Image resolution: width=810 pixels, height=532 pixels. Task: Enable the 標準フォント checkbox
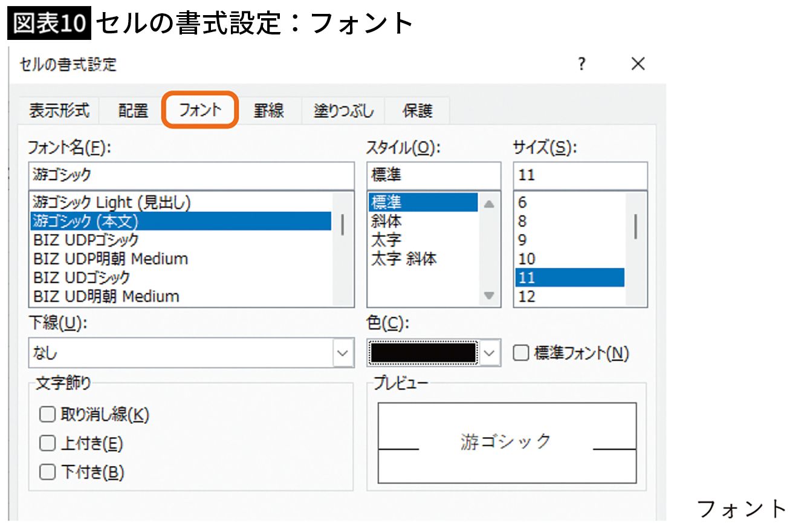[x=520, y=353]
